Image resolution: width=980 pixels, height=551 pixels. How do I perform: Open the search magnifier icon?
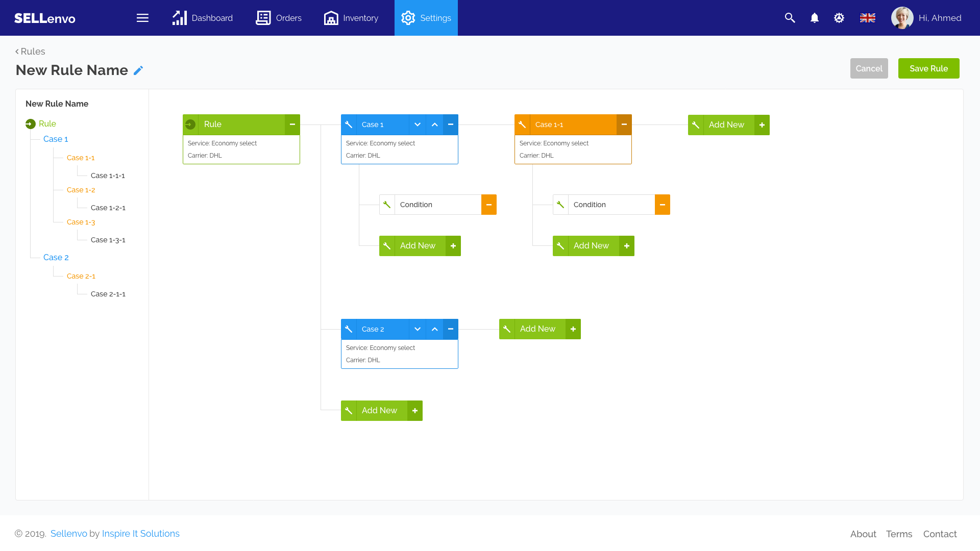coord(790,18)
